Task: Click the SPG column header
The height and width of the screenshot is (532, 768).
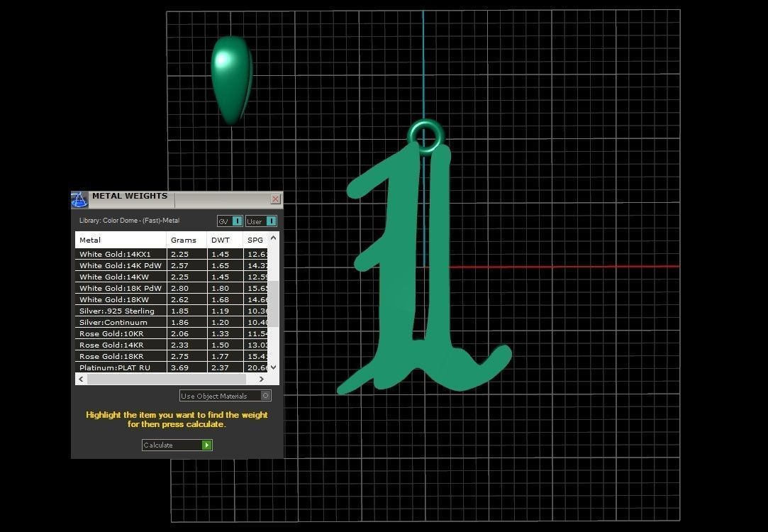Action: (x=255, y=240)
